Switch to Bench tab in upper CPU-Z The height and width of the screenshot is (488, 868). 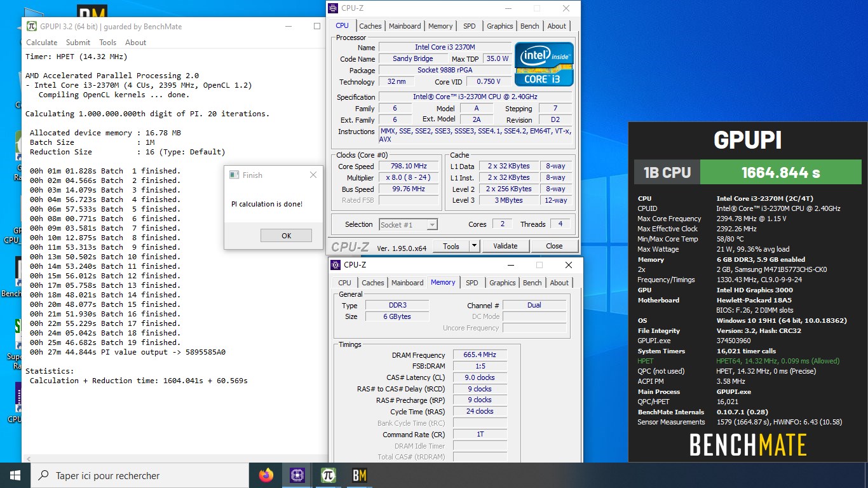coord(529,26)
